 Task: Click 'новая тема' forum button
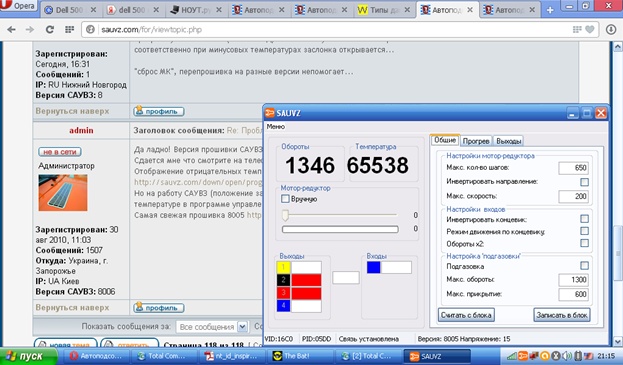tap(66, 344)
